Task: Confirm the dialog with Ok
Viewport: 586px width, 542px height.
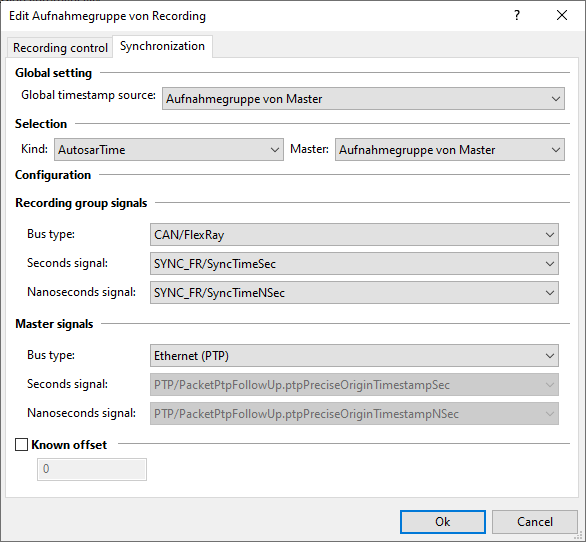Action: tap(443, 522)
